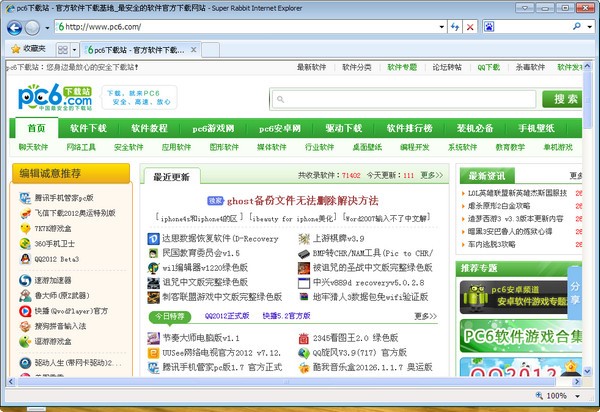Screen dimensions: 600x412
Task: Click the 虐杀原形2白金攻略 news item
Action: [x=499, y=206]
